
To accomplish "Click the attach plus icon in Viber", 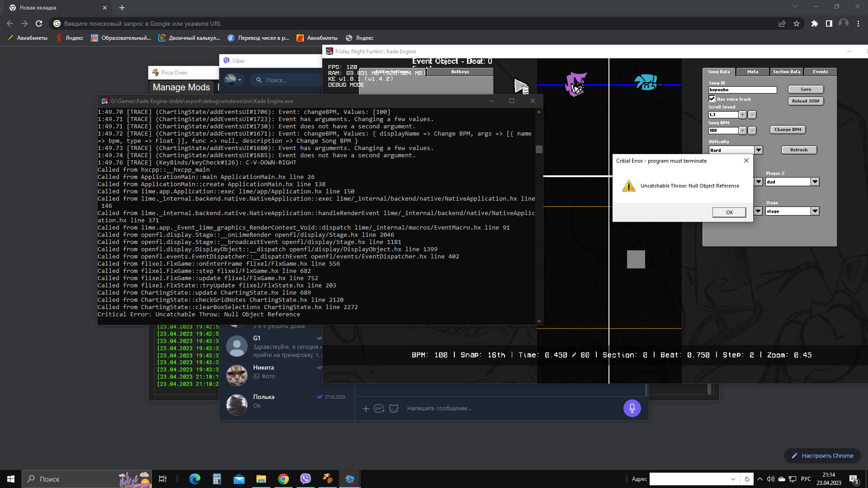I will tap(366, 408).
